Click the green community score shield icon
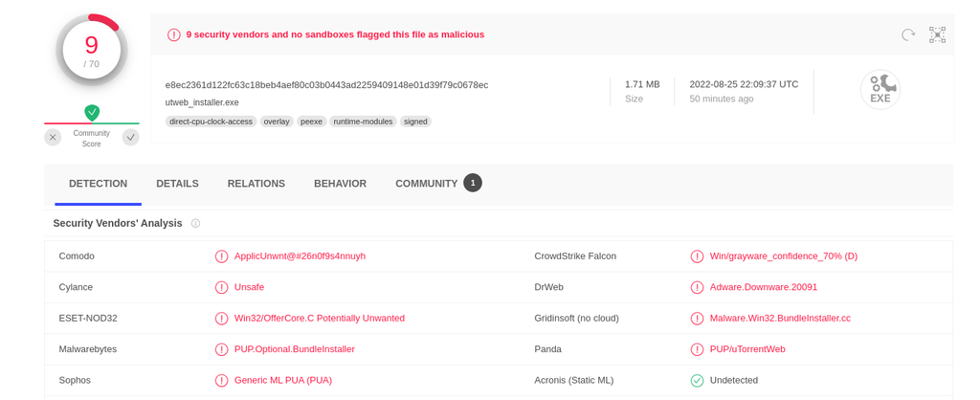This screenshot has height=400, width=980. click(x=92, y=113)
